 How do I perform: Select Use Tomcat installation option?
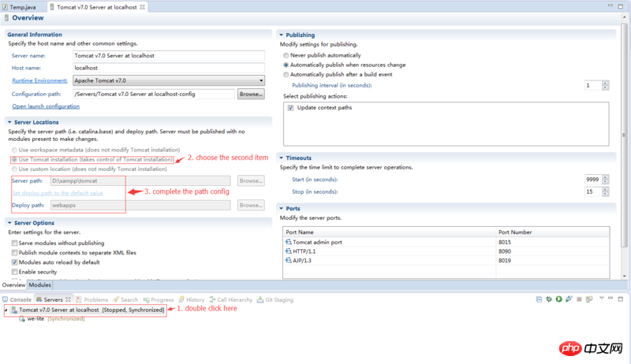14,159
